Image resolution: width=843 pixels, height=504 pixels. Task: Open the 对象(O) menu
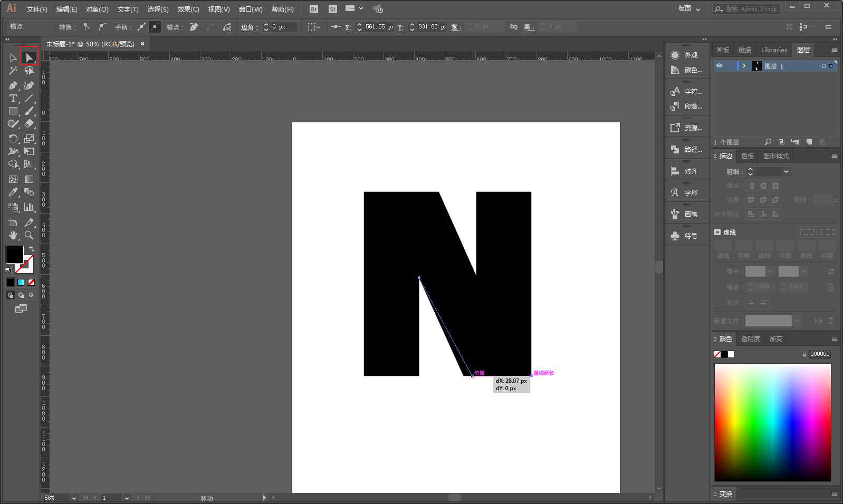97,9
